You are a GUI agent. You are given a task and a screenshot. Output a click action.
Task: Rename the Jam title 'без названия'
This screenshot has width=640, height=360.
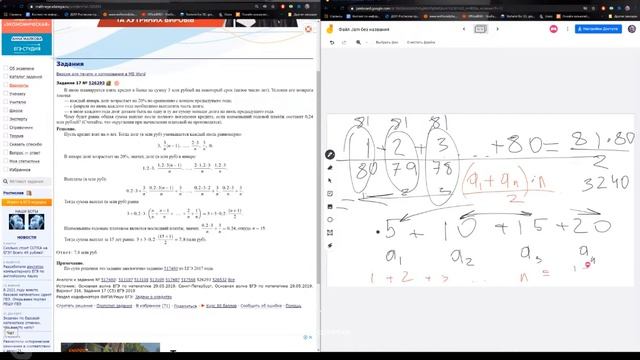click(x=364, y=29)
